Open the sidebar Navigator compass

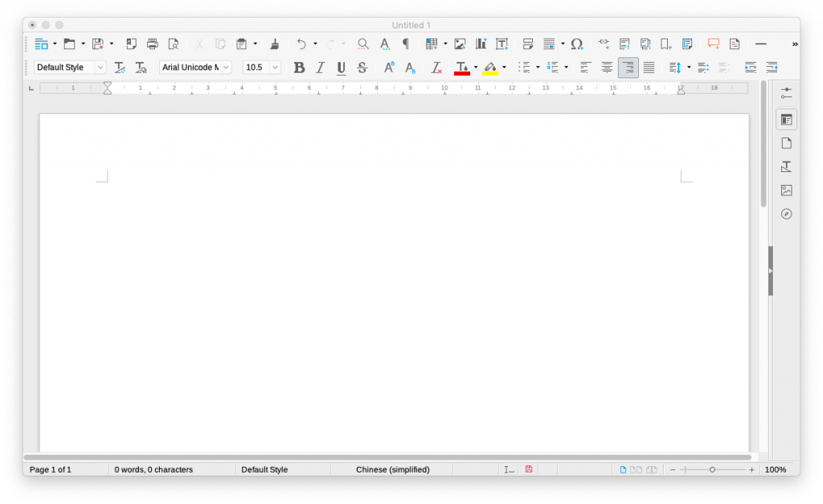point(786,214)
